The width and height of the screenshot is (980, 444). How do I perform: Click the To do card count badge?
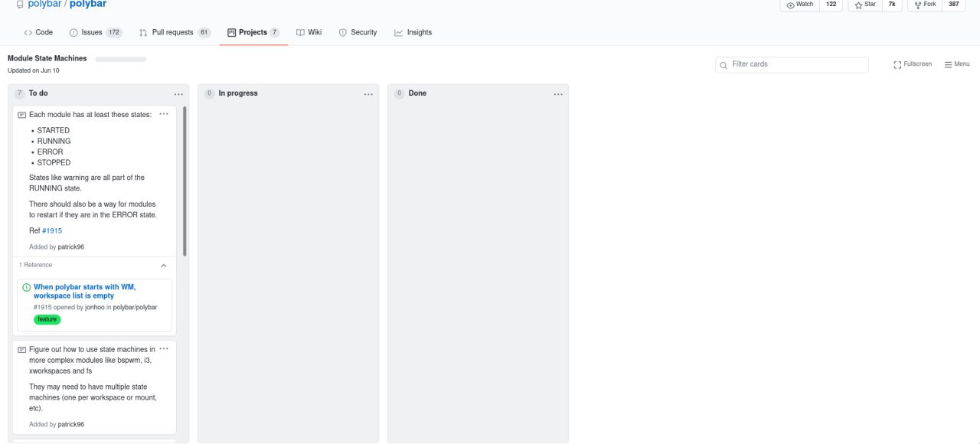coord(20,93)
